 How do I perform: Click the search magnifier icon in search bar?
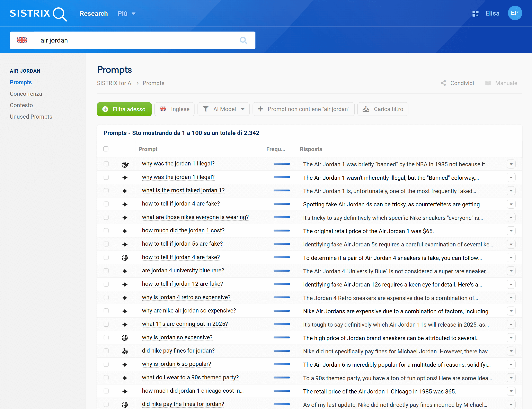click(243, 40)
